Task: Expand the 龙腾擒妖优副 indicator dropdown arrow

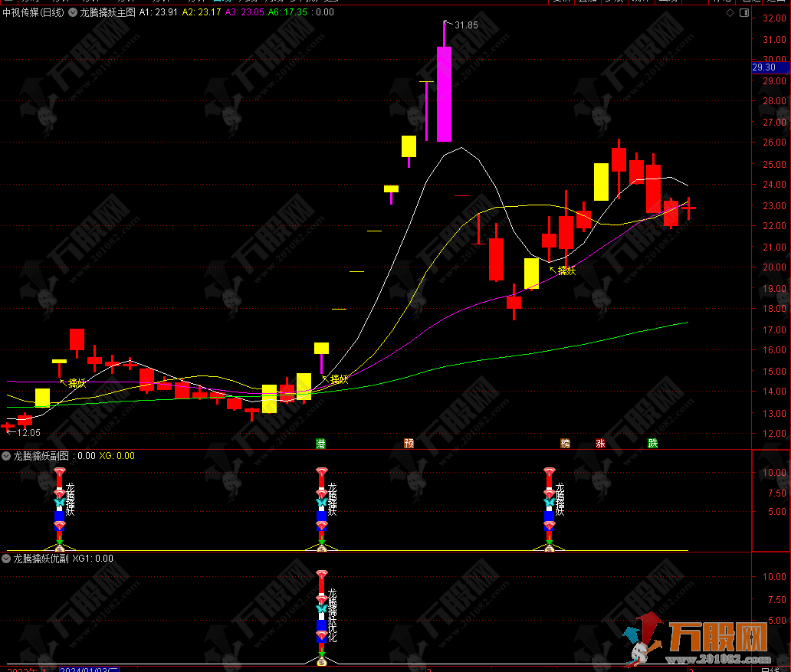Action: [x=6, y=559]
